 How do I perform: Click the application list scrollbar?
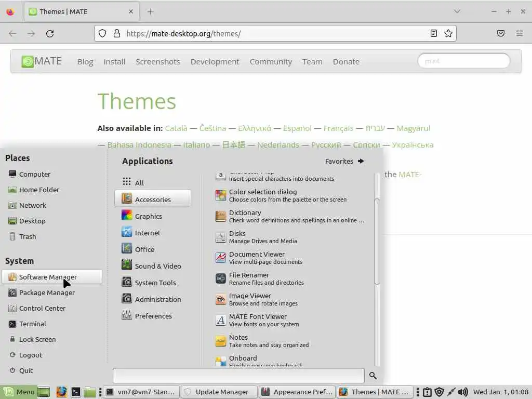[x=377, y=242]
